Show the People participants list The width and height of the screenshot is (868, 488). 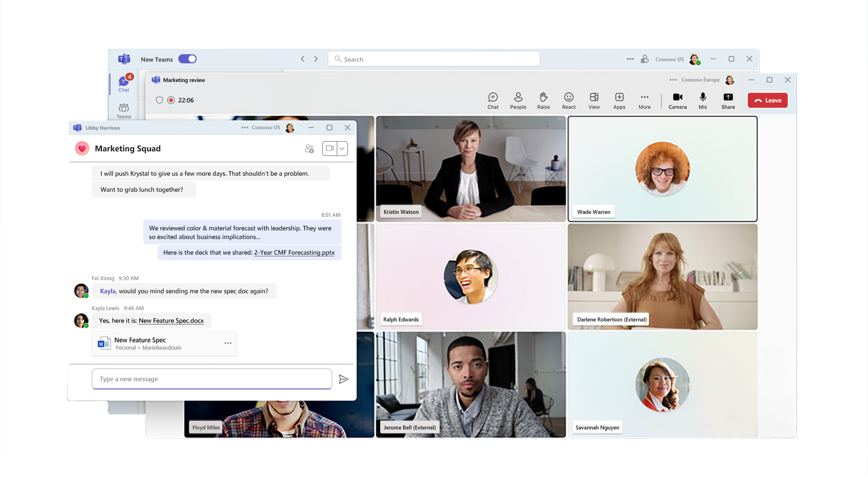[518, 100]
